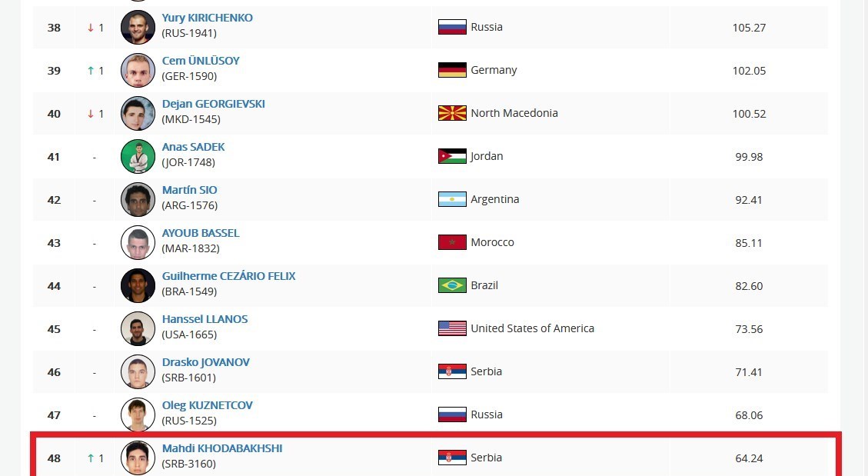Click Martín SIO's avatar thumbnail
This screenshot has width=868, height=476.
(x=138, y=200)
